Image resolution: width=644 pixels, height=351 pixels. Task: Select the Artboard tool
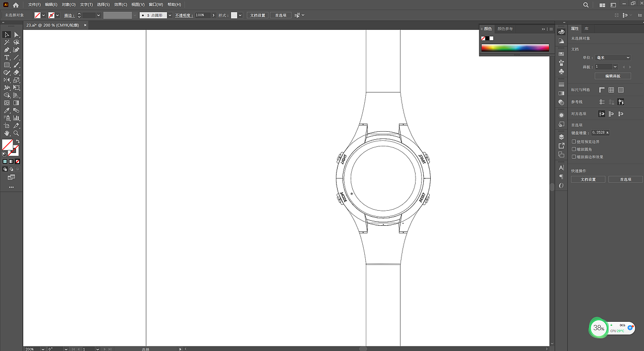(7, 125)
